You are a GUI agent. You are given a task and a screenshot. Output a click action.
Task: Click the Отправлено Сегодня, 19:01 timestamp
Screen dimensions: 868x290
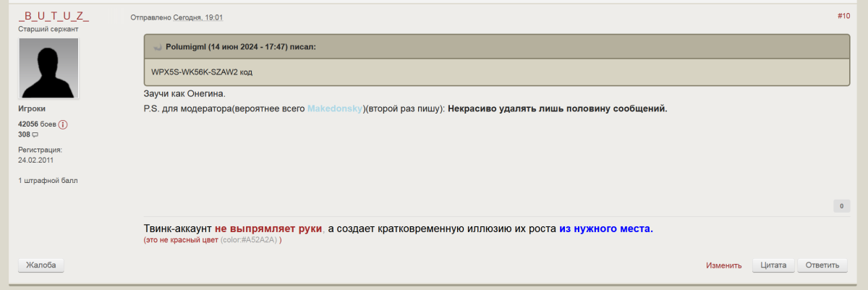(x=177, y=17)
